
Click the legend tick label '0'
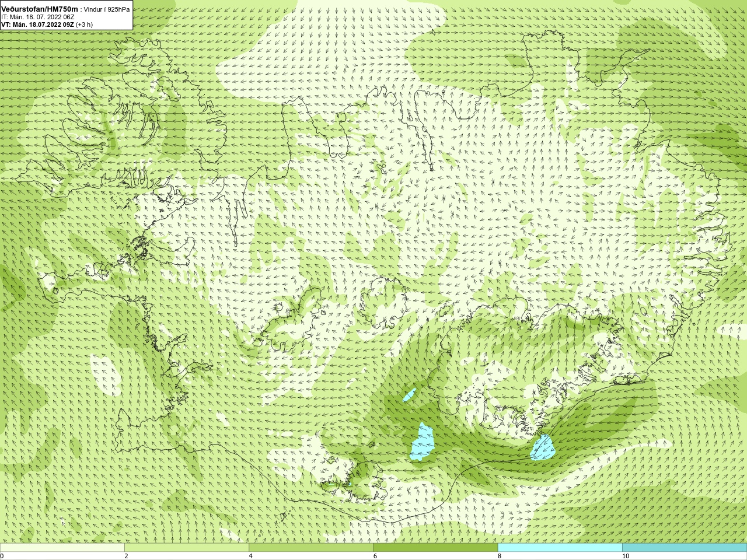2,556
